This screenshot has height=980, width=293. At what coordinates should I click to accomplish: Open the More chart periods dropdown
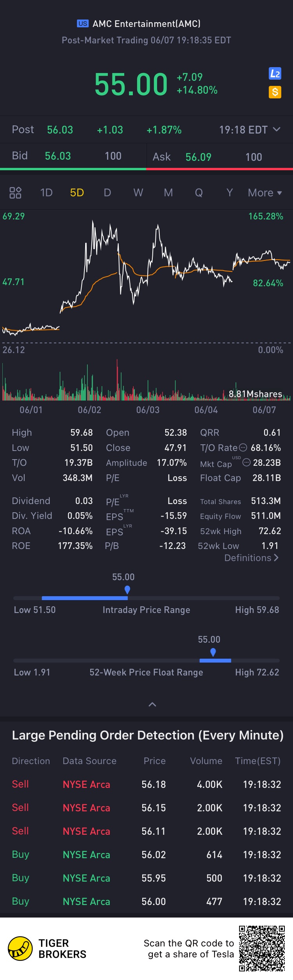pyautogui.click(x=265, y=193)
